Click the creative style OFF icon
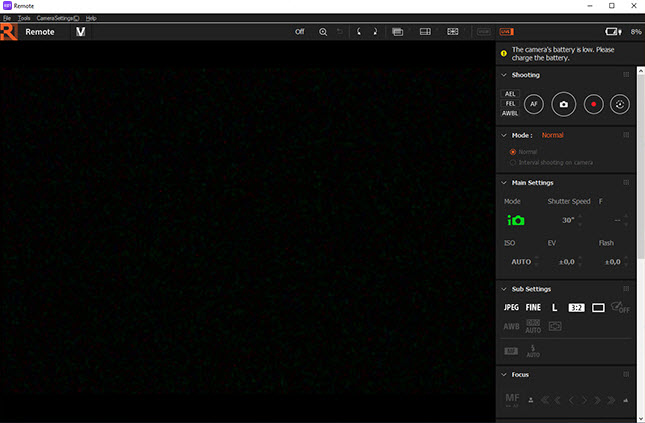The width and height of the screenshot is (645, 423). (620, 307)
